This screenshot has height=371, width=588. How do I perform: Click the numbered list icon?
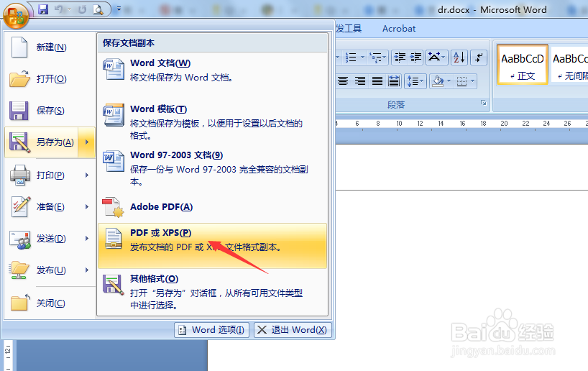point(351,58)
